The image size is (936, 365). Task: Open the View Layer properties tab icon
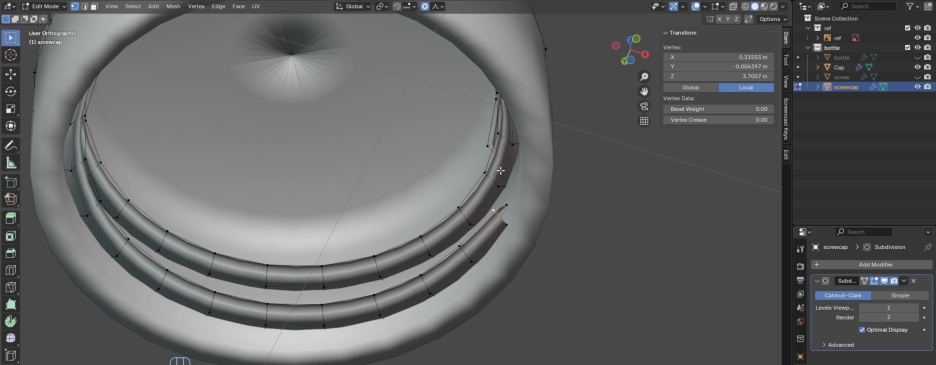click(x=800, y=295)
